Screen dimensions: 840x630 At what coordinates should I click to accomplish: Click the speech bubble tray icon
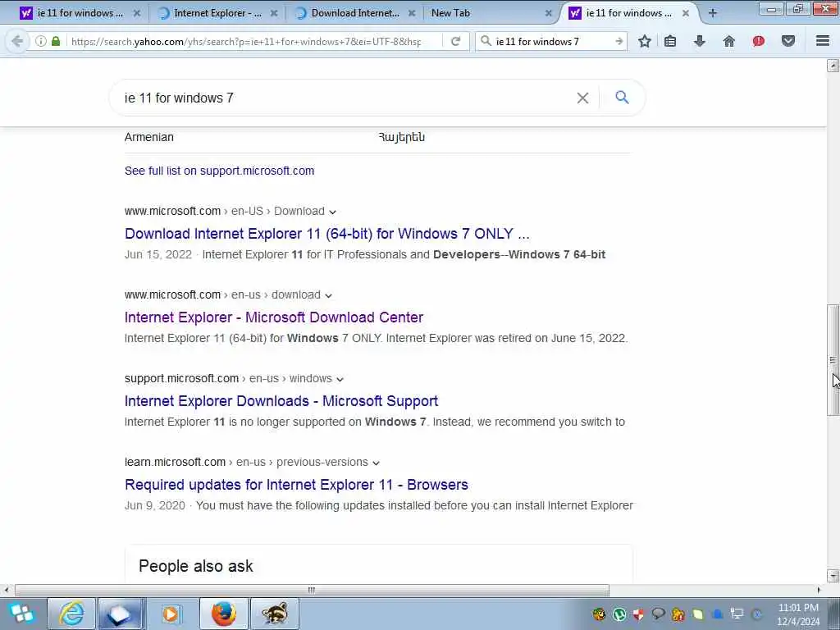tap(659, 614)
